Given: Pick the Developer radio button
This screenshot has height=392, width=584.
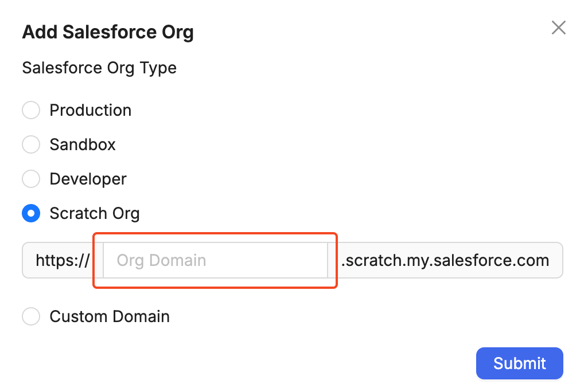Looking at the screenshot, I should pyautogui.click(x=31, y=179).
